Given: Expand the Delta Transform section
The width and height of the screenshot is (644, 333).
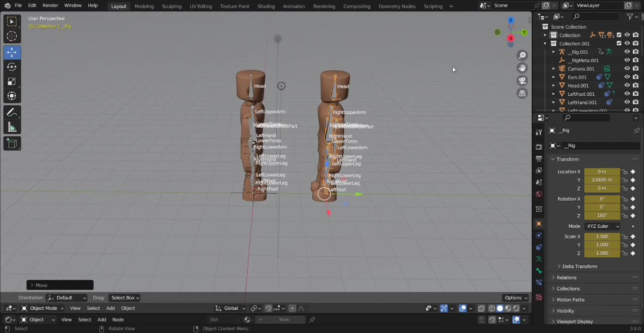Looking at the screenshot, I should [579, 266].
